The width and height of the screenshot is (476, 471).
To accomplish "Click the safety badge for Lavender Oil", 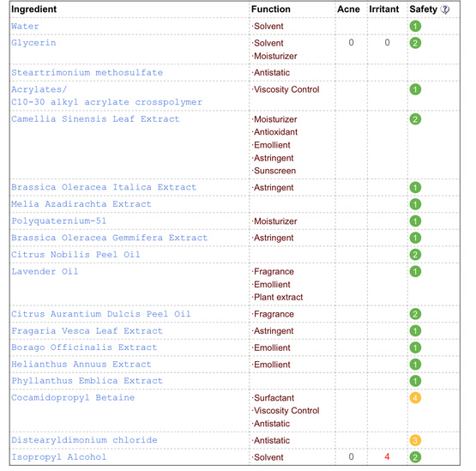I will pos(415,271).
